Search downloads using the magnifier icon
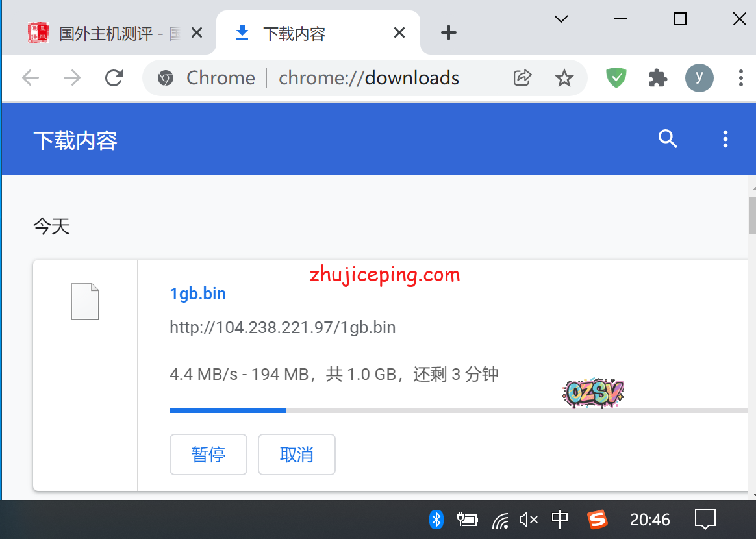Screen dimensions: 756x539 click(x=668, y=138)
